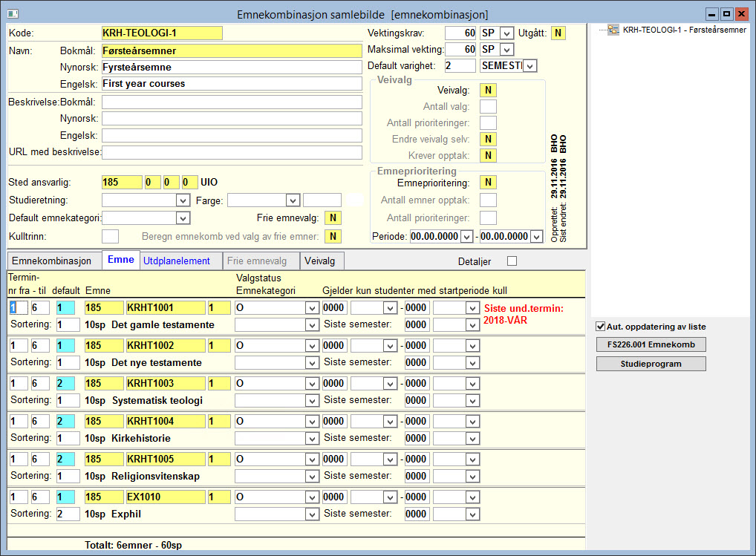Expand the Studieretning dropdown
This screenshot has height=556, width=756.
[x=183, y=200]
